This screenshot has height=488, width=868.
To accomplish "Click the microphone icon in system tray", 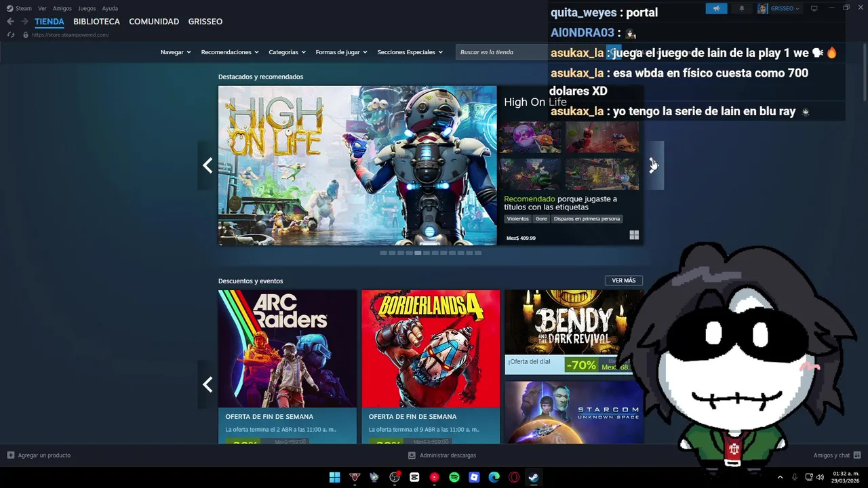I will click(x=795, y=477).
